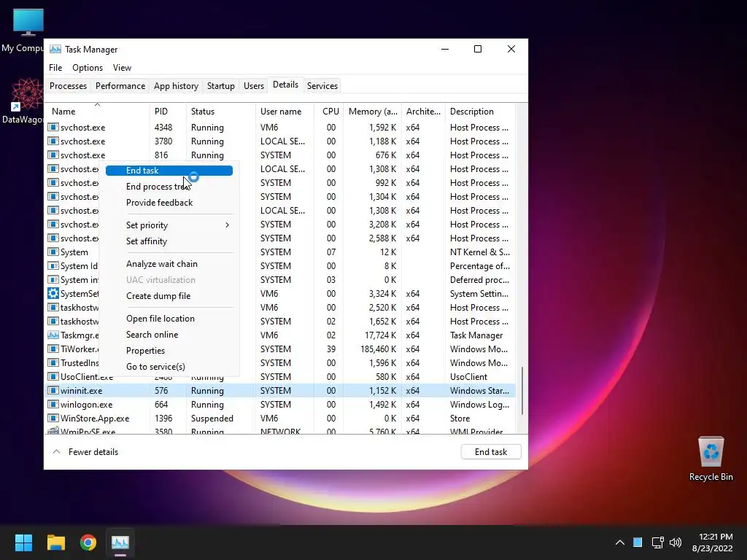The width and height of the screenshot is (747, 560).
Task: Select Open file location
Action: (169, 319)
